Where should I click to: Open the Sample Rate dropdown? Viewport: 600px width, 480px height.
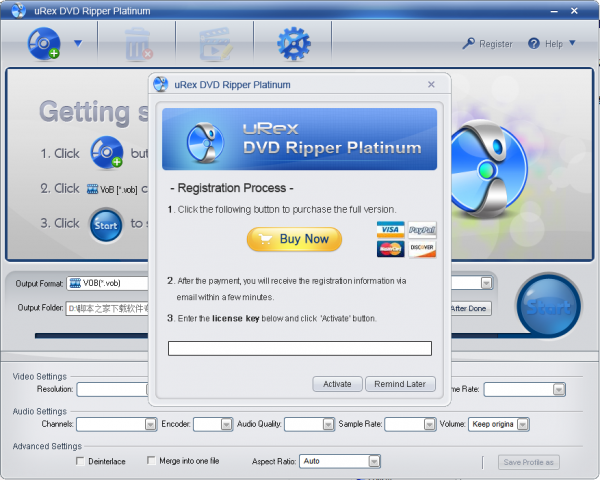click(429, 424)
